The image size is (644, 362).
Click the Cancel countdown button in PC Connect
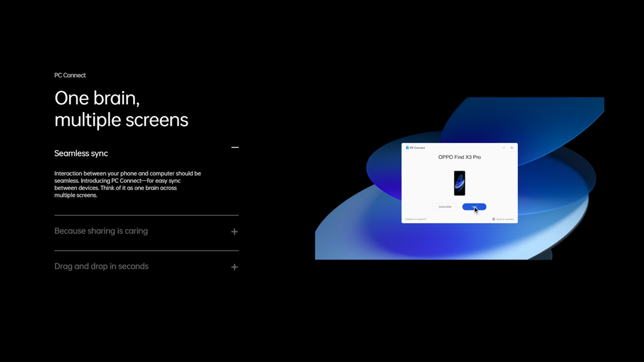(445, 207)
